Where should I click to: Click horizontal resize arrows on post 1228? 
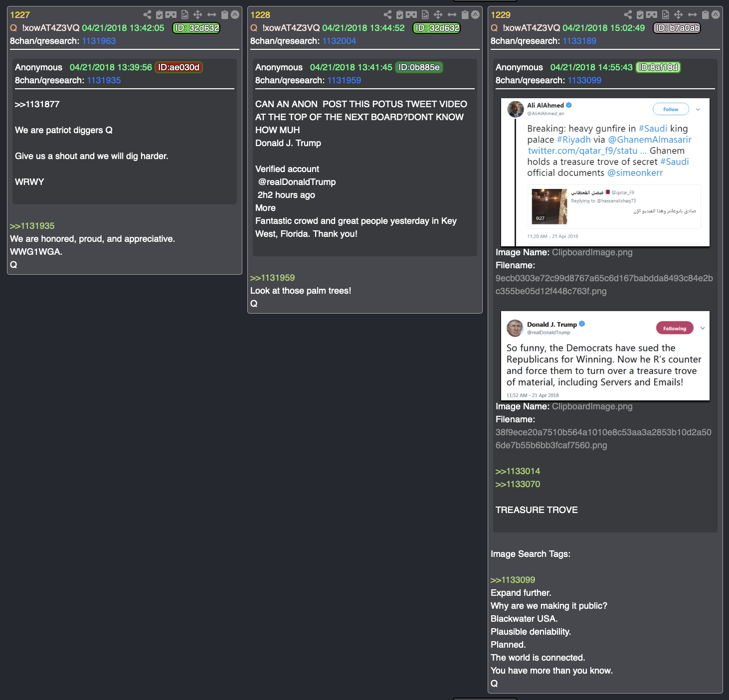(x=452, y=15)
